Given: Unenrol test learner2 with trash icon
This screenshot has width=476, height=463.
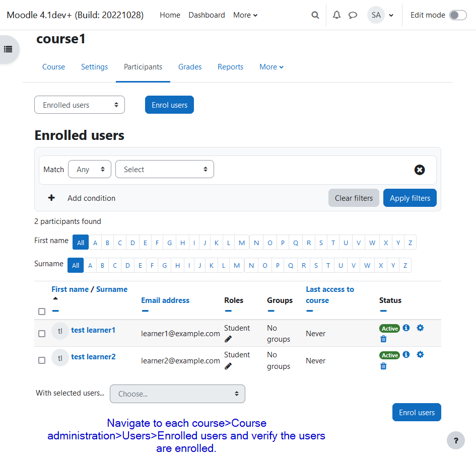Looking at the screenshot, I should [383, 366].
